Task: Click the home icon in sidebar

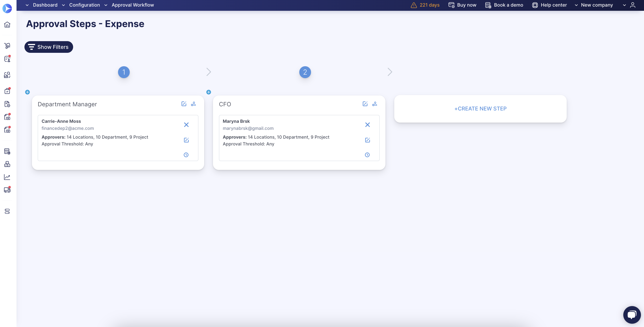Action: [7, 24]
